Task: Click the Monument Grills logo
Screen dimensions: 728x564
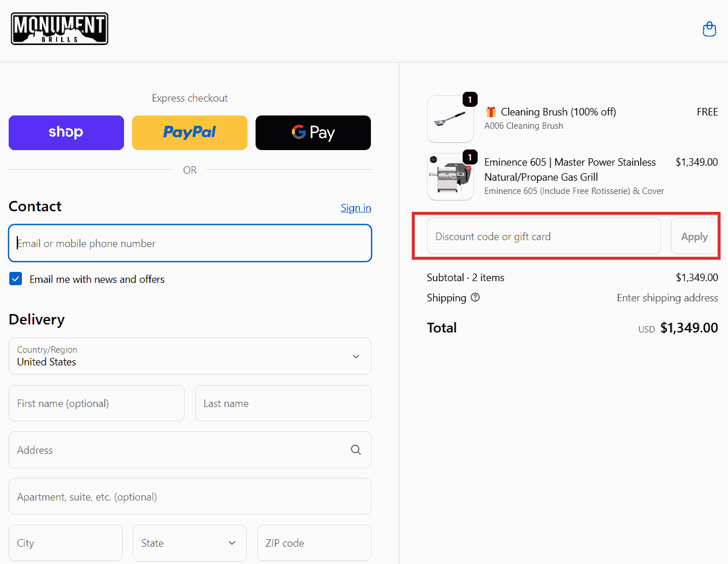Action: tap(59, 29)
